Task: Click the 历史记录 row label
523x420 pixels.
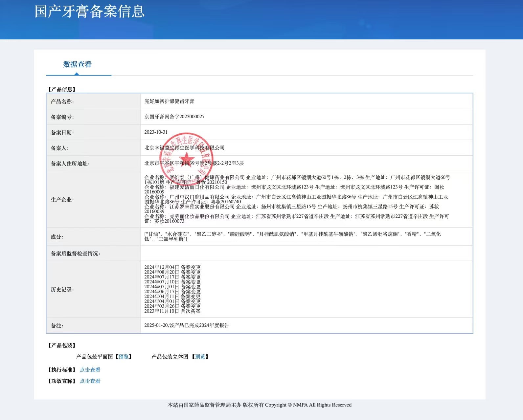Action: pos(62,290)
